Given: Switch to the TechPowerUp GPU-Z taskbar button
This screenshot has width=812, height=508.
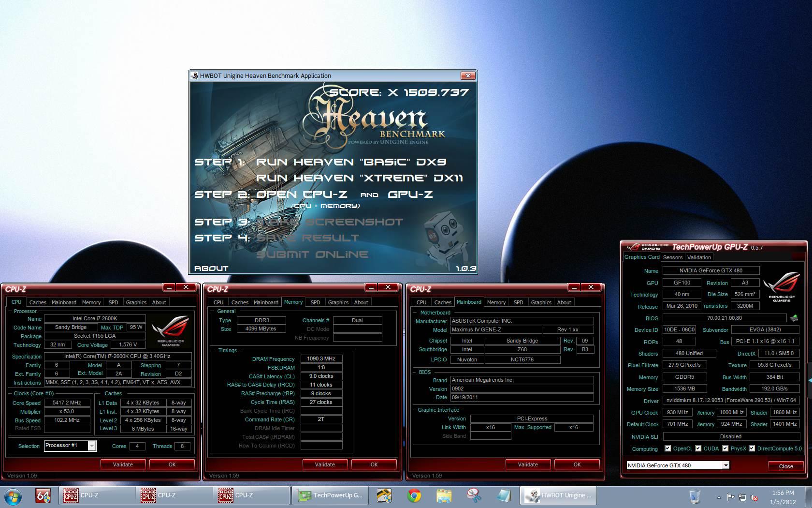Looking at the screenshot, I should tap(330, 496).
